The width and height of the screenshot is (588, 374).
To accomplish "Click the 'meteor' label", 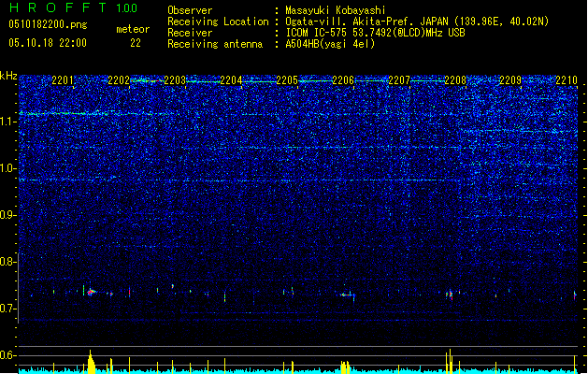I will (x=133, y=29).
